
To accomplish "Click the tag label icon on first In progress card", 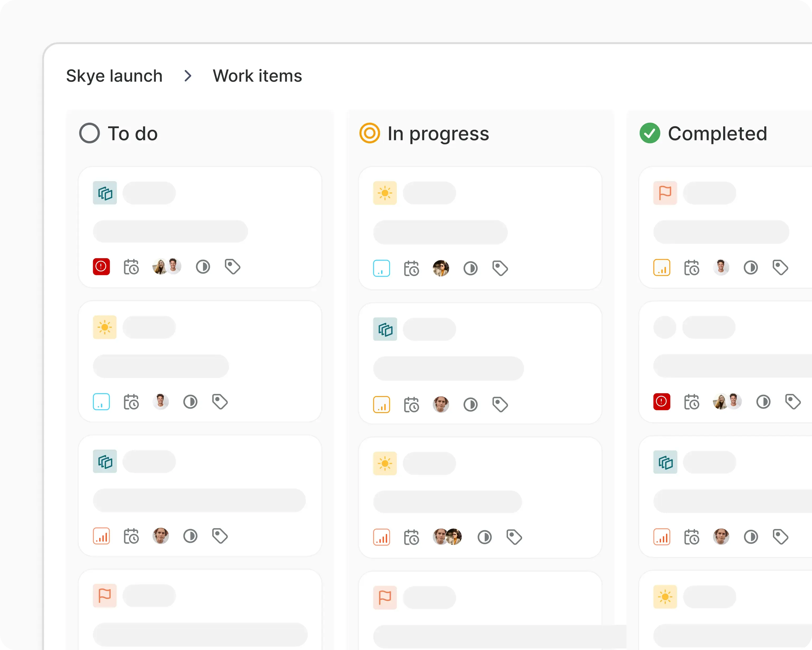I will click(500, 269).
